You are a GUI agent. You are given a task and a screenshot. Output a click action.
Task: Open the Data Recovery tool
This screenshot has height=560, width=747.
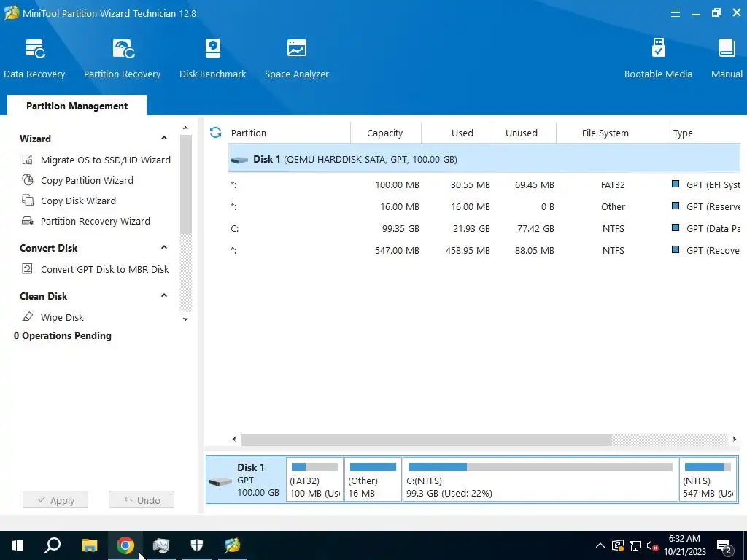tap(34, 58)
